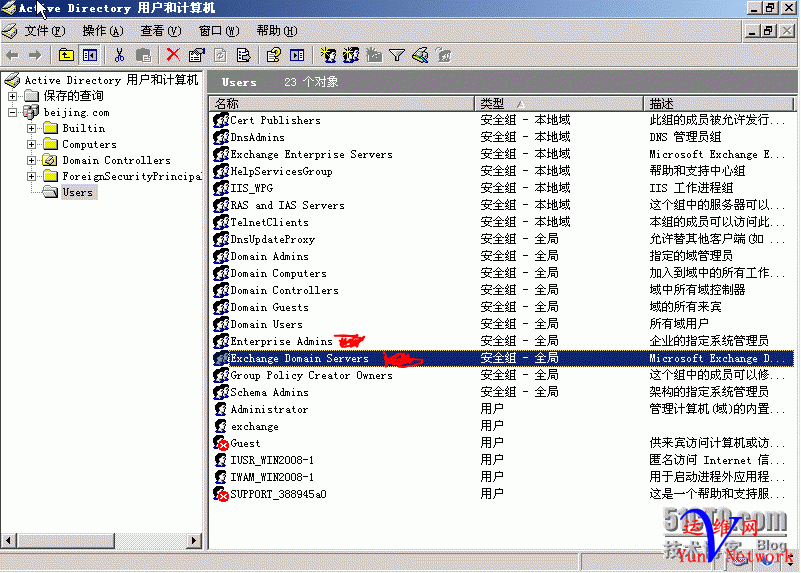The width and height of the screenshot is (801, 573).
Task: Select the Computers tree item
Action: point(89,145)
